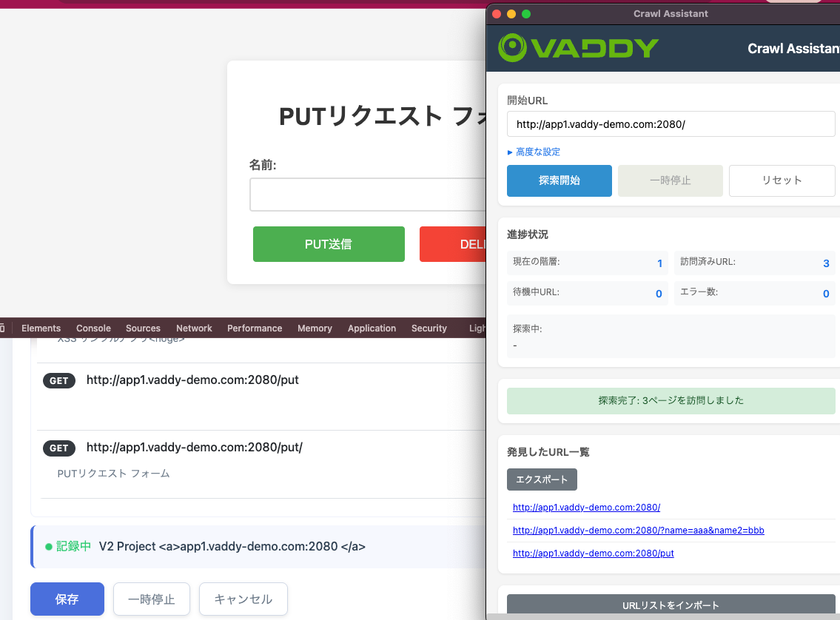Open the root app1.vaddy-demo.com:2080 link

585,507
